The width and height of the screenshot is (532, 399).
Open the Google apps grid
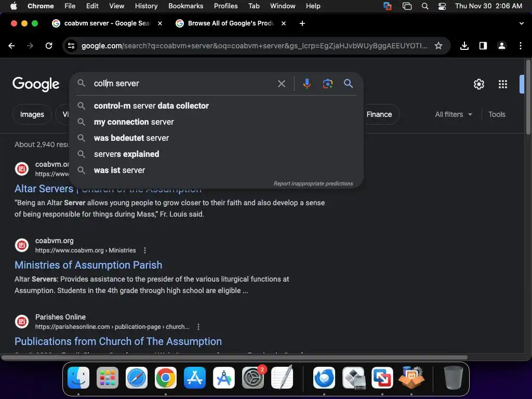[502, 84]
